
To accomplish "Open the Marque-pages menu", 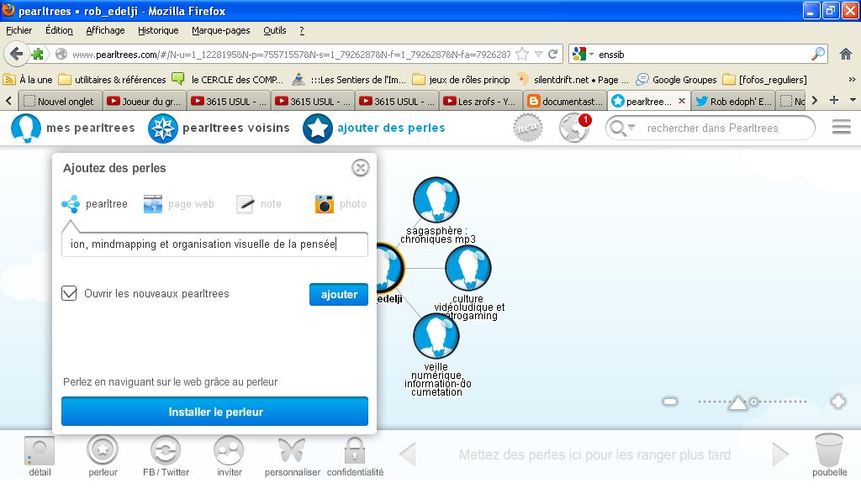I will [221, 31].
